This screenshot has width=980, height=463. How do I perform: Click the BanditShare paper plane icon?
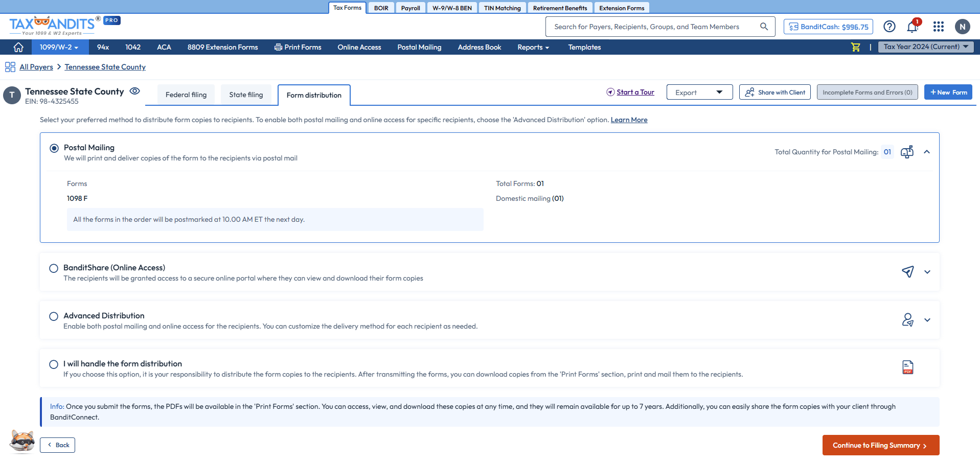point(908,272)
